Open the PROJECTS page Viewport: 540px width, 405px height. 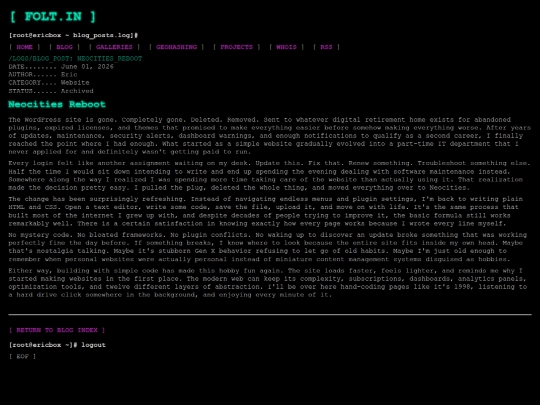point(237,47)
